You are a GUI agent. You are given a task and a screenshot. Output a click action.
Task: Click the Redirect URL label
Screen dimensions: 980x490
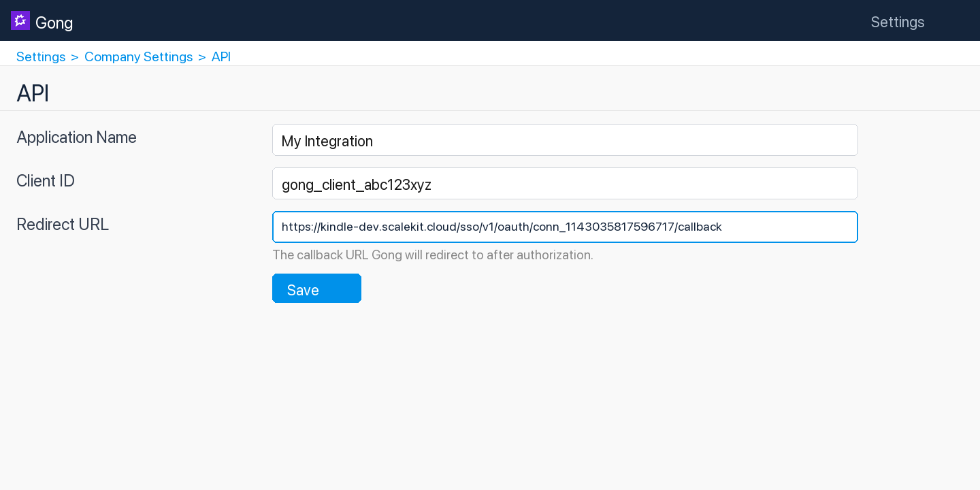pos(63,225)
